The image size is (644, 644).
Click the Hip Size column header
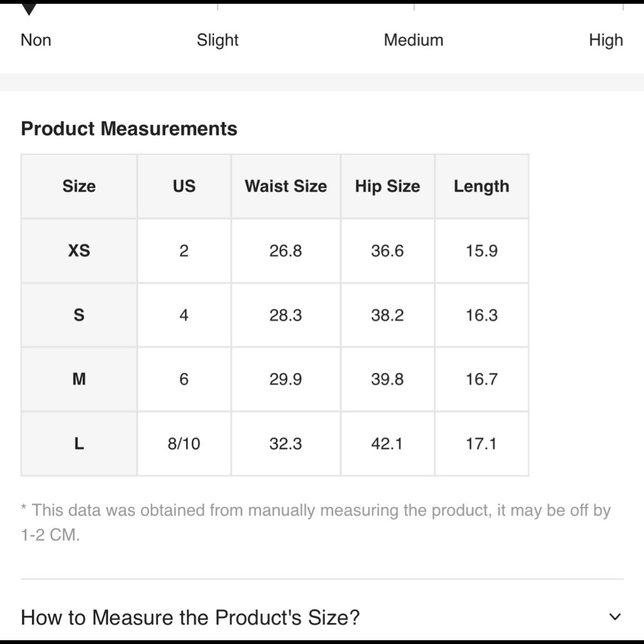point(388,186)
